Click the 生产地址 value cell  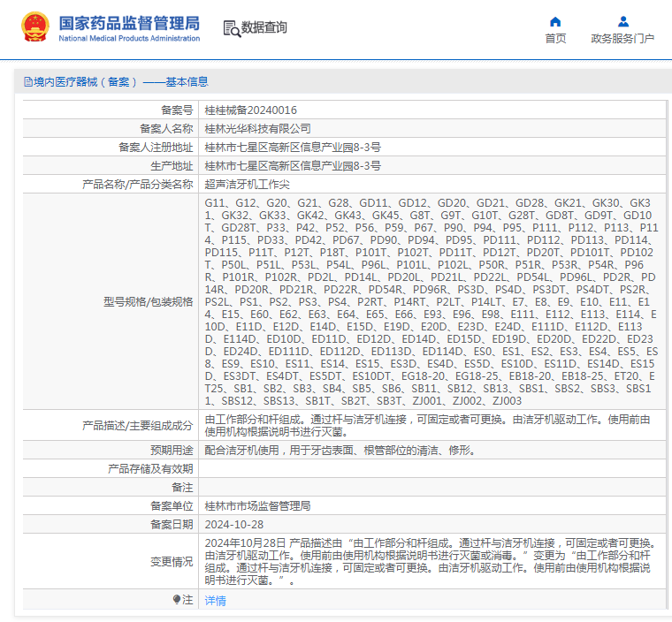[432, 165]
